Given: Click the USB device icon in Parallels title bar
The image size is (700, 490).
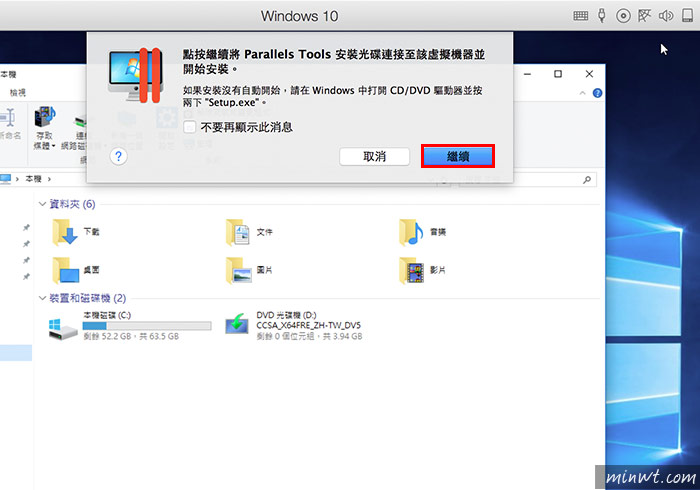Looking at the screenshot, I should tap(602, 16).
